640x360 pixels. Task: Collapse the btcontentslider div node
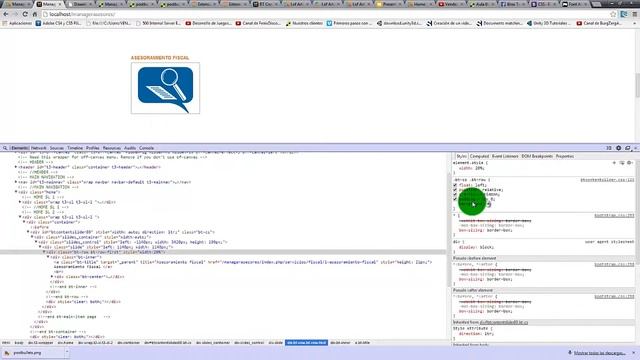point(28,232)
